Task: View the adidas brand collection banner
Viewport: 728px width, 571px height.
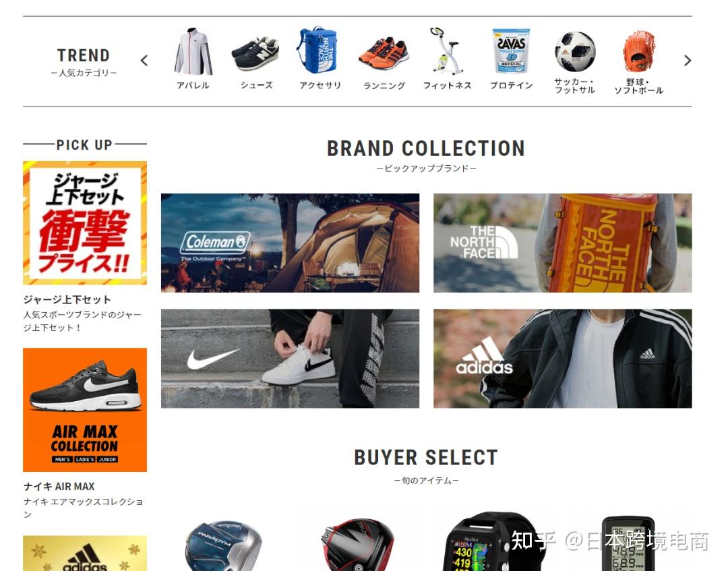Action: pos(563,359)
